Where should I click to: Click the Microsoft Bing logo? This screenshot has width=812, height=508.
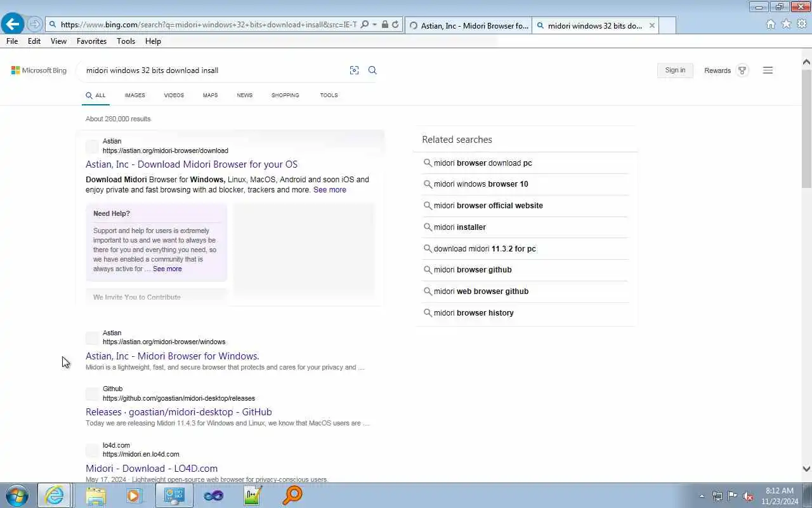[39, 70]
